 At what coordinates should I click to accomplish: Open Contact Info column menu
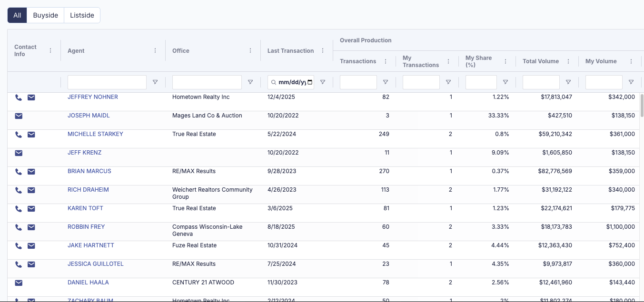(50, 50)
